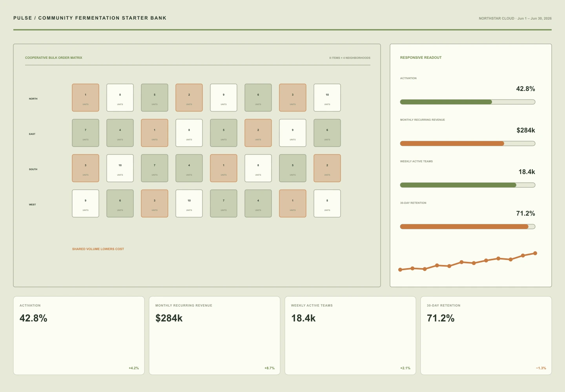Select the North row 5 units cell
The width and height of the screenshot is (565, 392).
[x=155, y=98]
